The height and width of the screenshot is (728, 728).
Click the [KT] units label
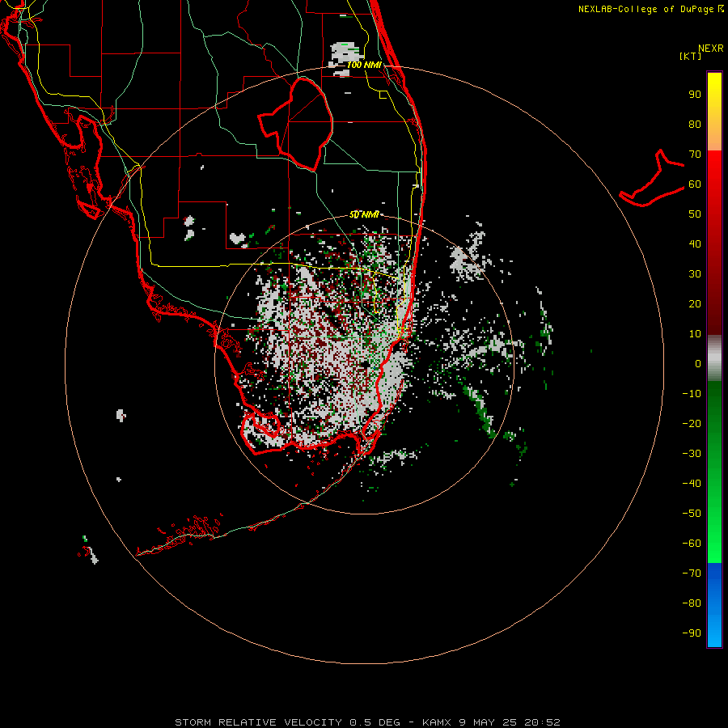point(691,56)
